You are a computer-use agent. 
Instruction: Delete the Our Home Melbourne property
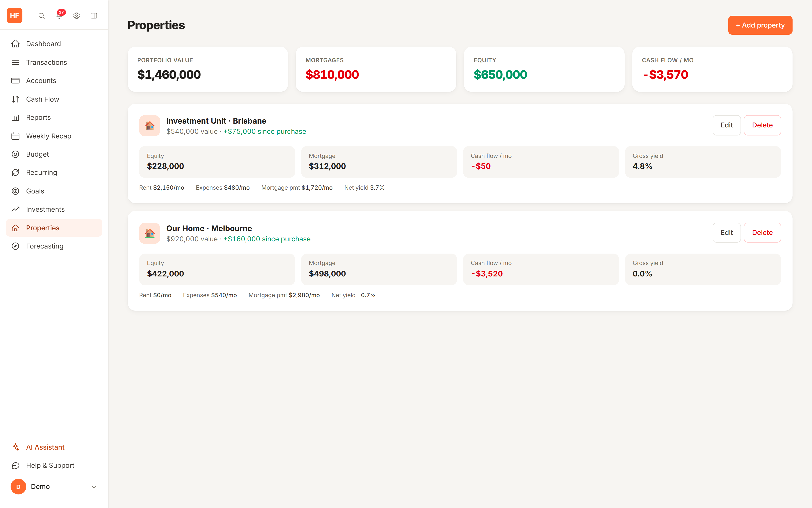pyautogui.click(x=762, y=232)
